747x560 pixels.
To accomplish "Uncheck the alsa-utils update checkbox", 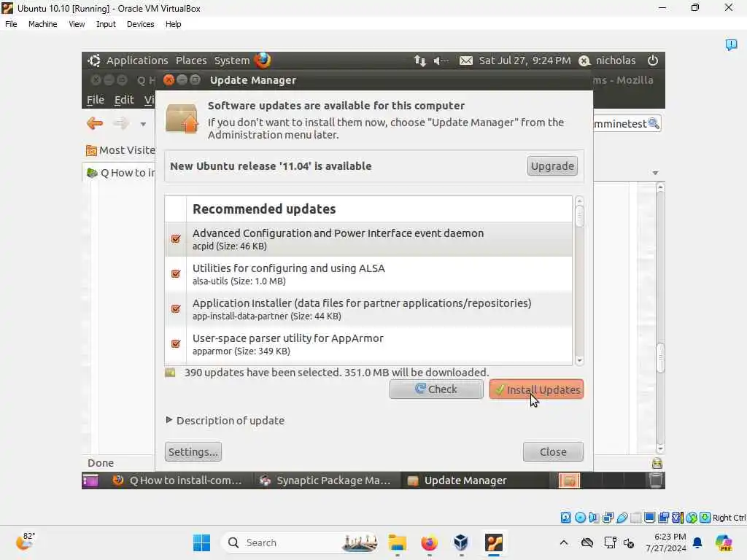I will coord(176,274).
